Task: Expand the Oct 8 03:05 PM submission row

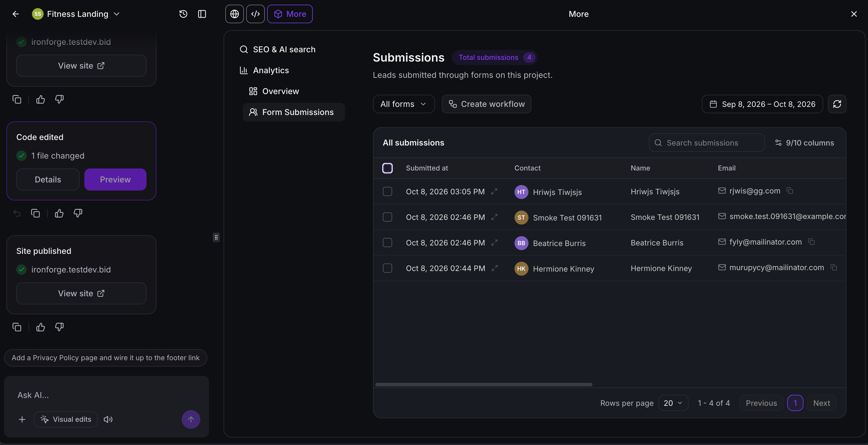Action: (x=494, y=191)
